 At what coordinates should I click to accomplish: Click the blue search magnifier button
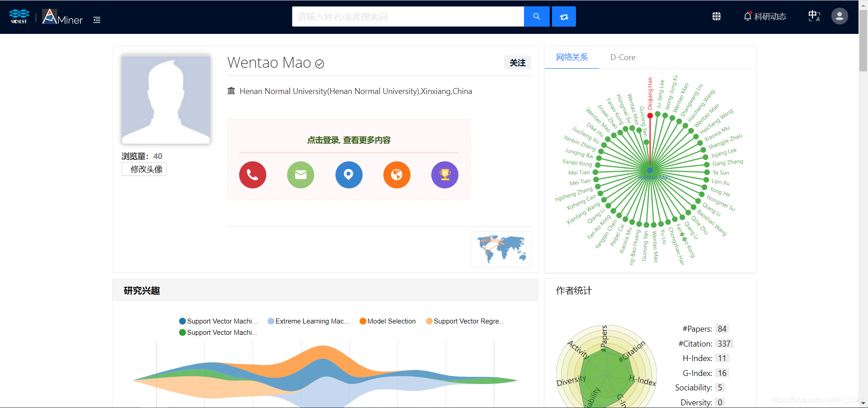[537, 17]
